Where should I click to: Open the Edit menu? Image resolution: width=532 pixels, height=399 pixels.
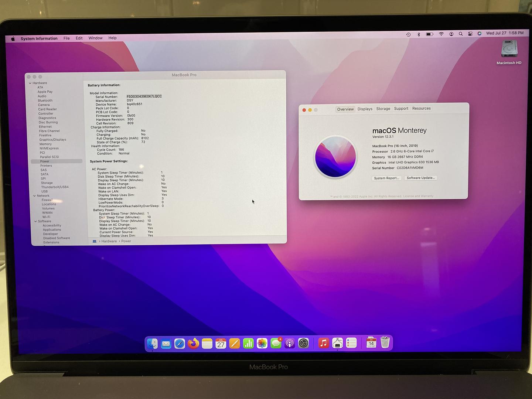point(79,38)
